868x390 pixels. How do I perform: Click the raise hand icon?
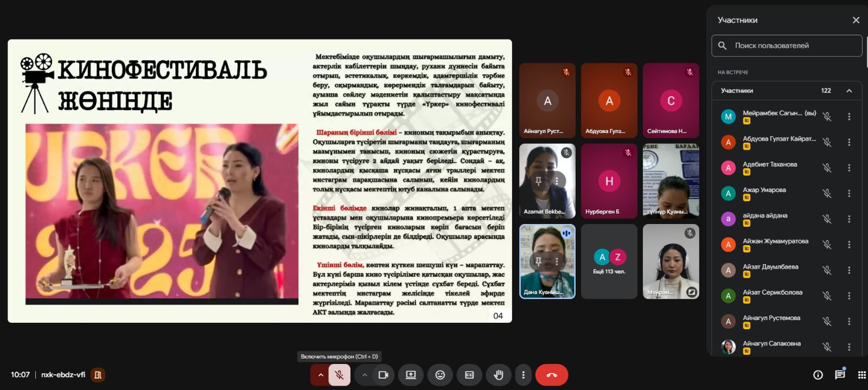point(499,375)
